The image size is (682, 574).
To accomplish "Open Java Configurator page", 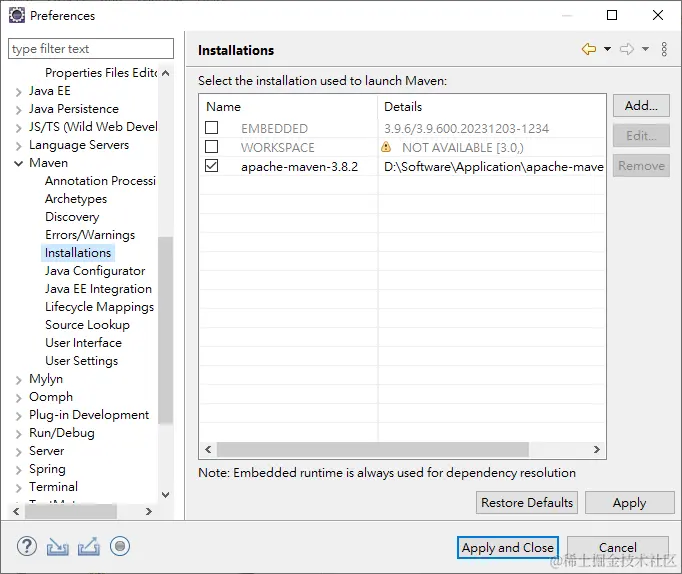I will tap(95, 271).
